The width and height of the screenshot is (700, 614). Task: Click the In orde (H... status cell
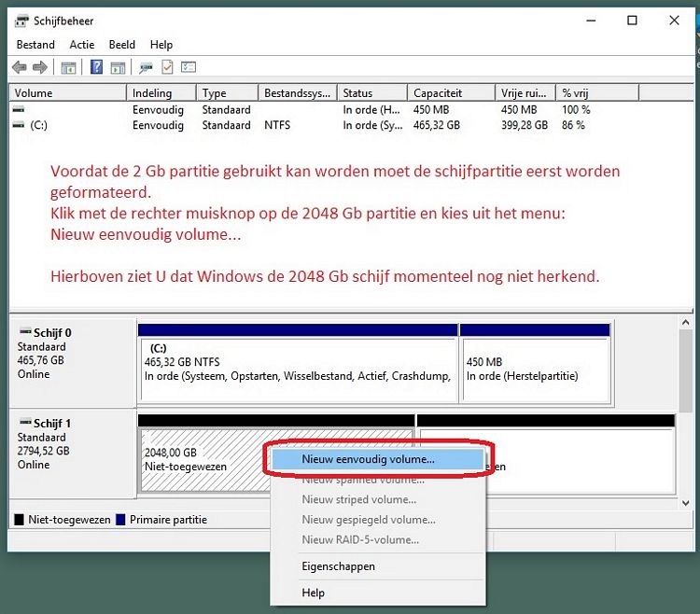371,110
